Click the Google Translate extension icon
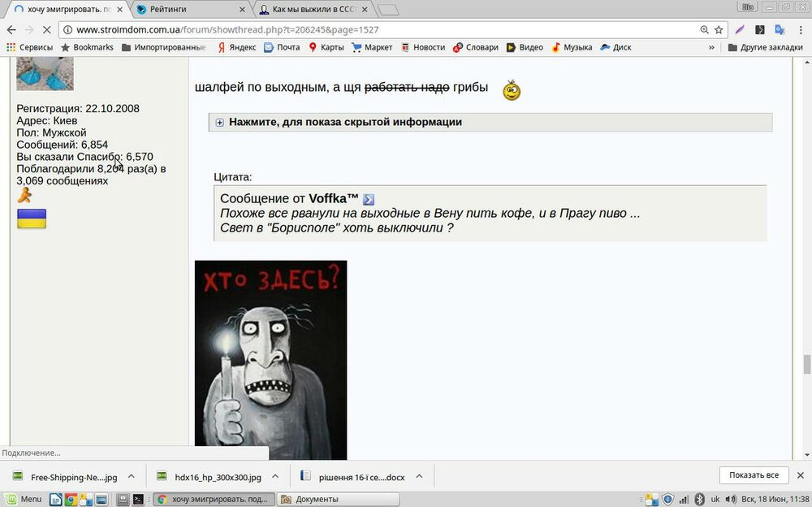The width and height of the screenshot is (812, 507). tap(780, 30)
